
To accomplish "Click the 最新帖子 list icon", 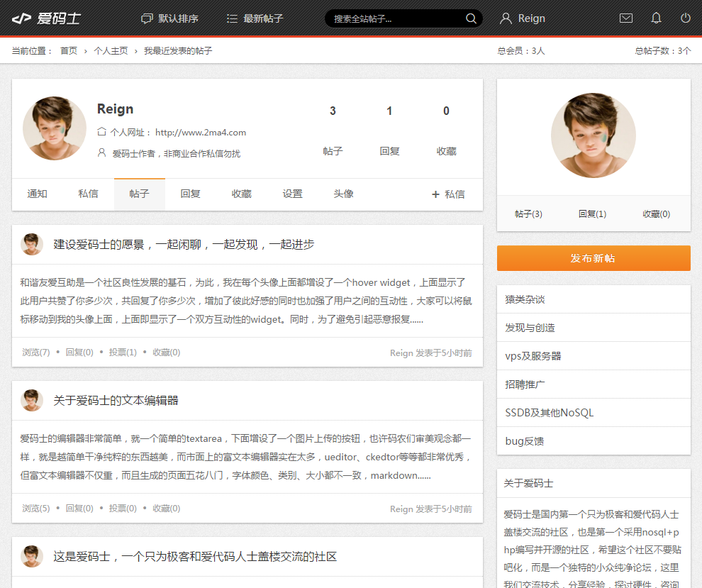I will click(x=232, y=18).
